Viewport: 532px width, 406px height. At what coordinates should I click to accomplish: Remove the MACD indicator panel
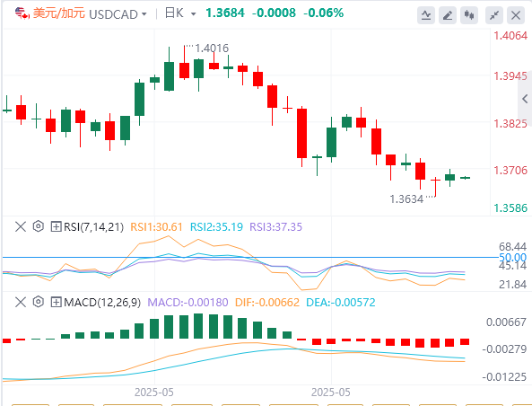pos(21,302)
